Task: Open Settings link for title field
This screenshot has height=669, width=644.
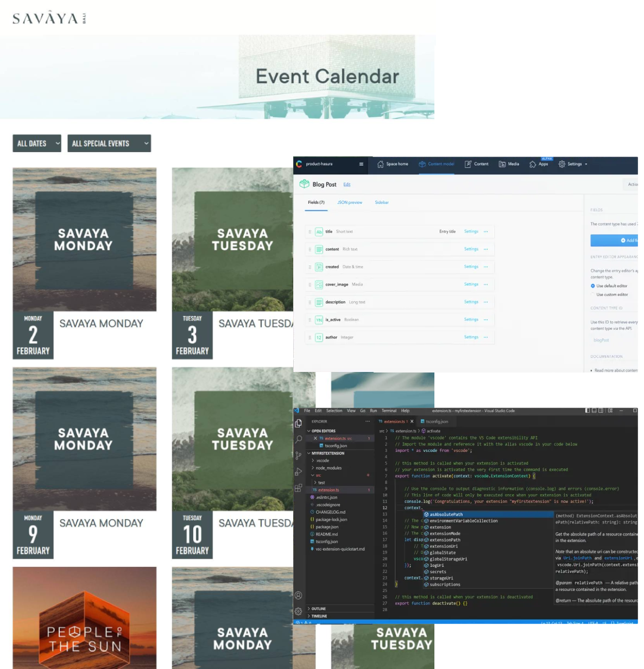Action: coord(471,231)
